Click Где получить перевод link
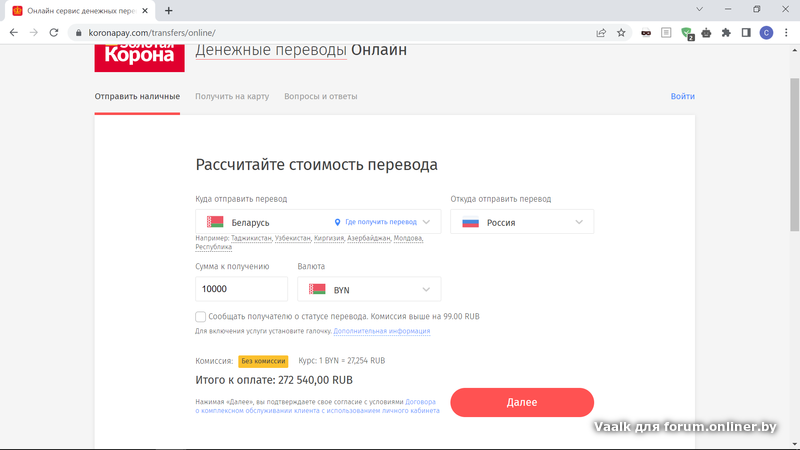 tap(381, 222)
